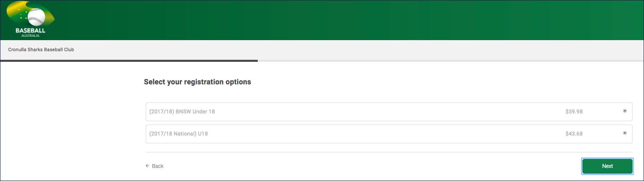Go to the next step with Next

pyautogui.click(x=607, y=166)
